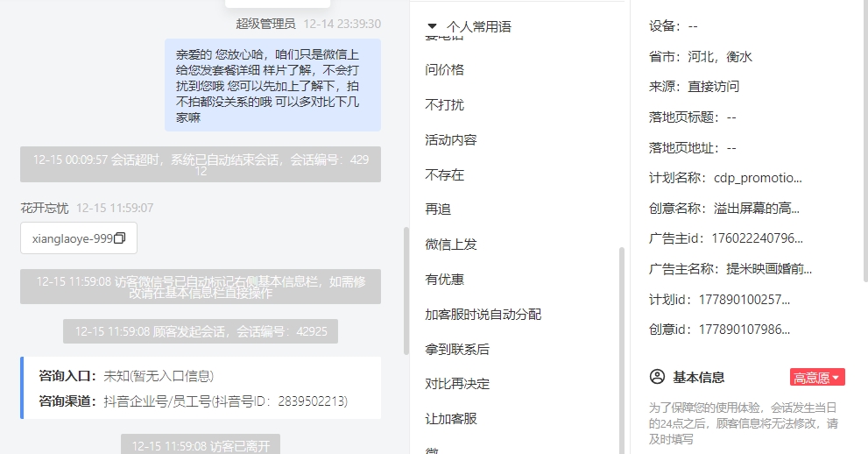Choose the 对比再决定 quick phrase
The image size is (868, 454).
click(x=457, y=384)
